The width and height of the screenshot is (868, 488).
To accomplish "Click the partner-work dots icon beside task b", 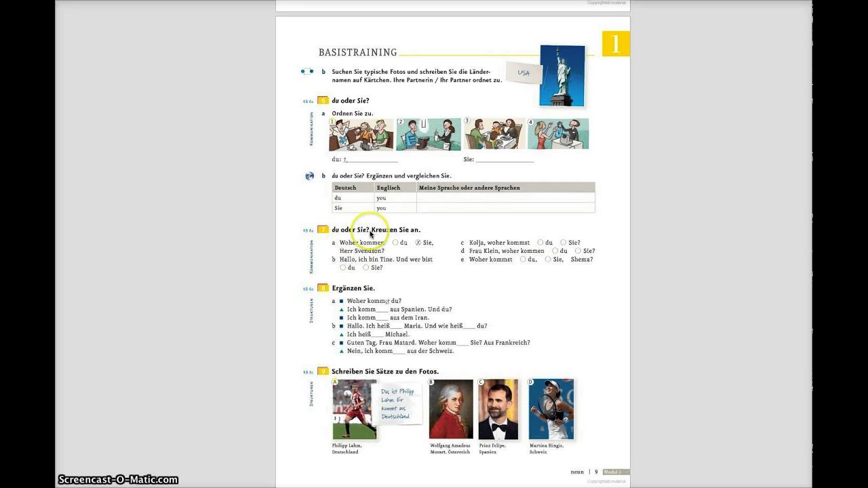I will point(307,71).
